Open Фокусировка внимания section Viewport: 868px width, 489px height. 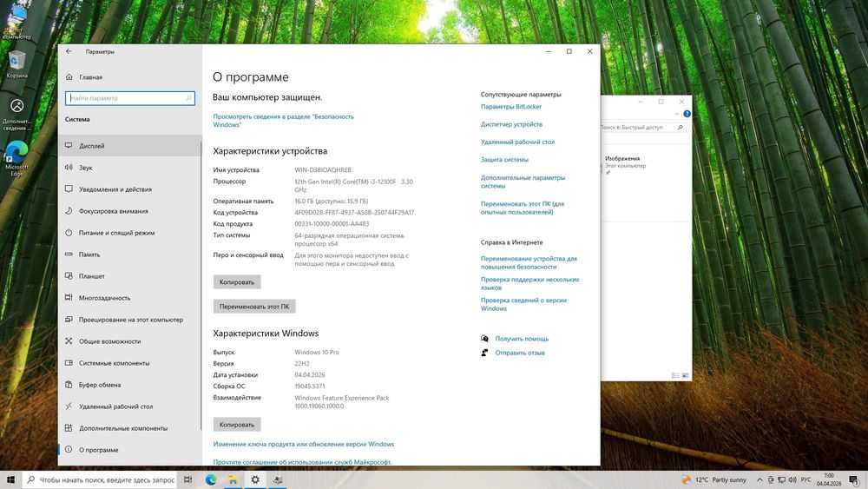click(x=129, y=211)
